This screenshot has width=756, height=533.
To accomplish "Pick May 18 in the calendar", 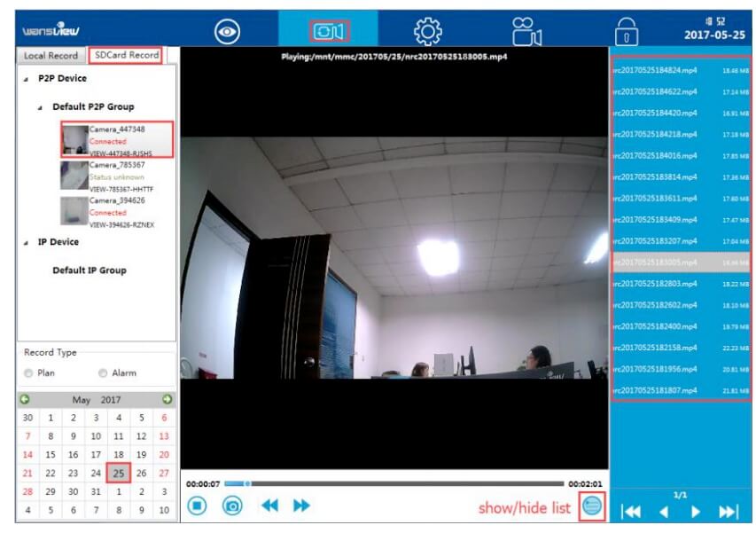I will 119,454.
